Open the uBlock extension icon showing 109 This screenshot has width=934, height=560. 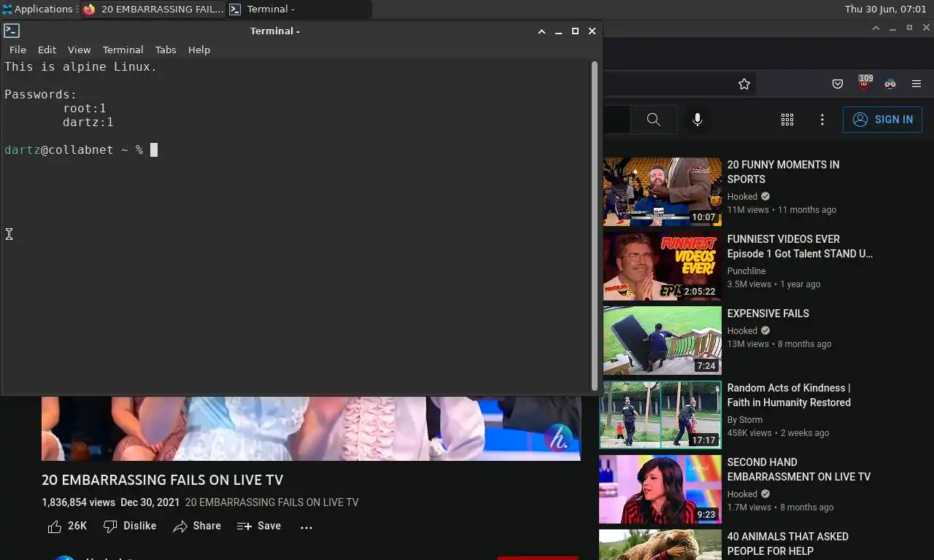point(864,83)
